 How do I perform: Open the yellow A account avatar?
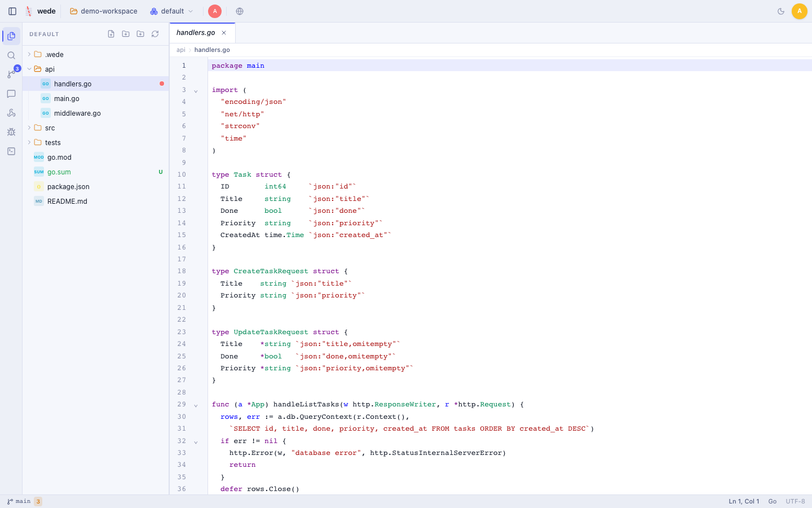(799, 11)
